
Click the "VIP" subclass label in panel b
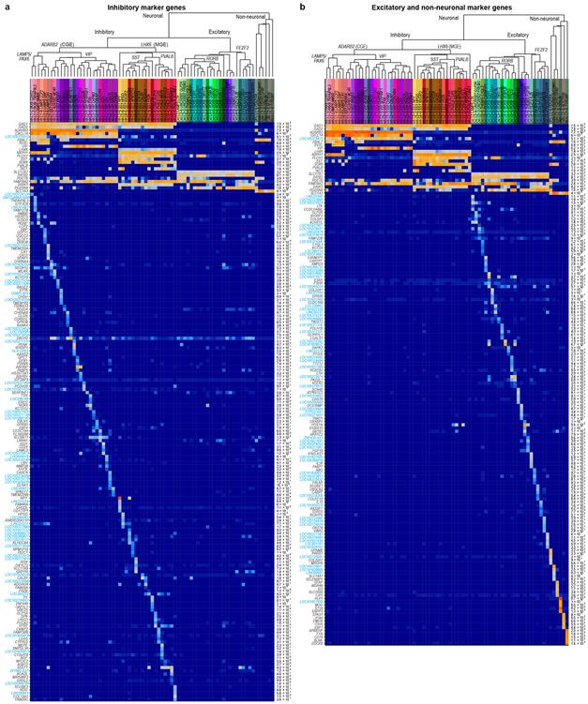(x=383, y=56)
